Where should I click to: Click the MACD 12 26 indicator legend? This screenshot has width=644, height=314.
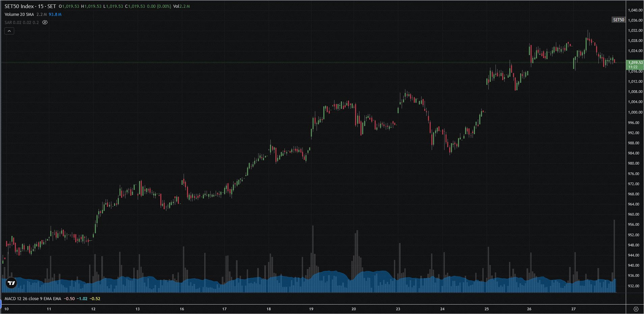click(33, 299)
